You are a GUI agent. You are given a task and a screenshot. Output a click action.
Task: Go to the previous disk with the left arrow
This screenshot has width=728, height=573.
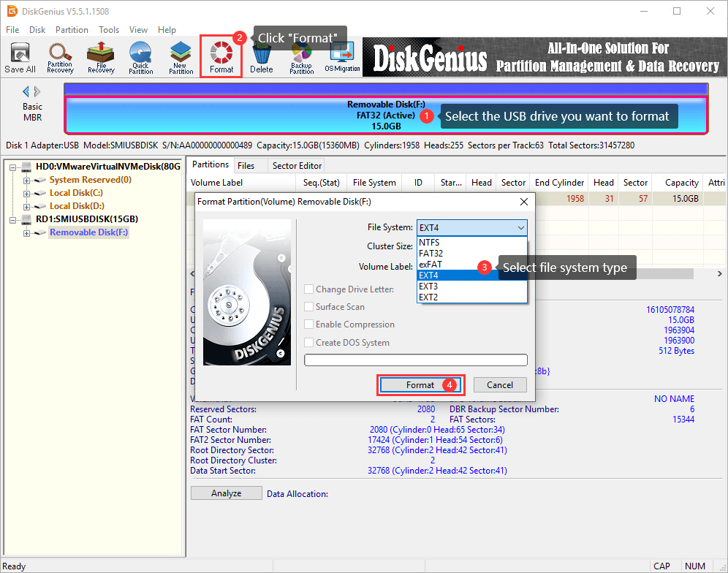click(x=26, y=91)
